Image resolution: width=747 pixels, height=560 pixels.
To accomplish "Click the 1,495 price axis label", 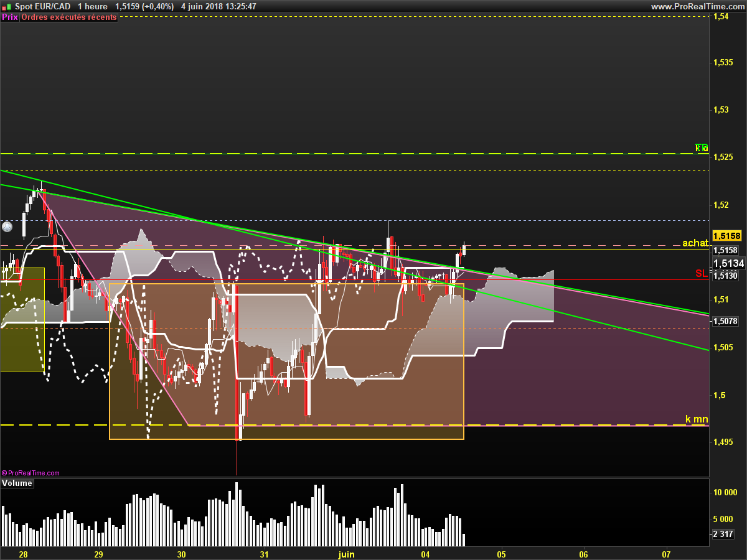I will pyautogui.click(x=725, y=442).
